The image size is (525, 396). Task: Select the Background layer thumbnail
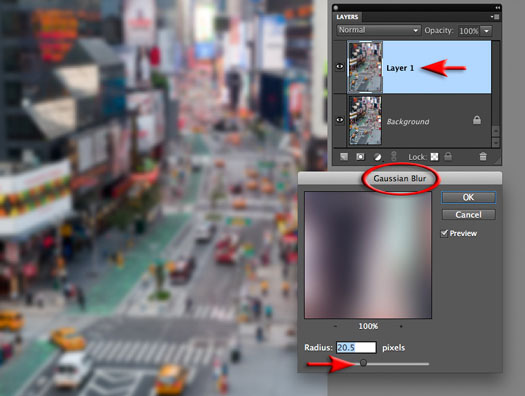(x=365, y=121)
